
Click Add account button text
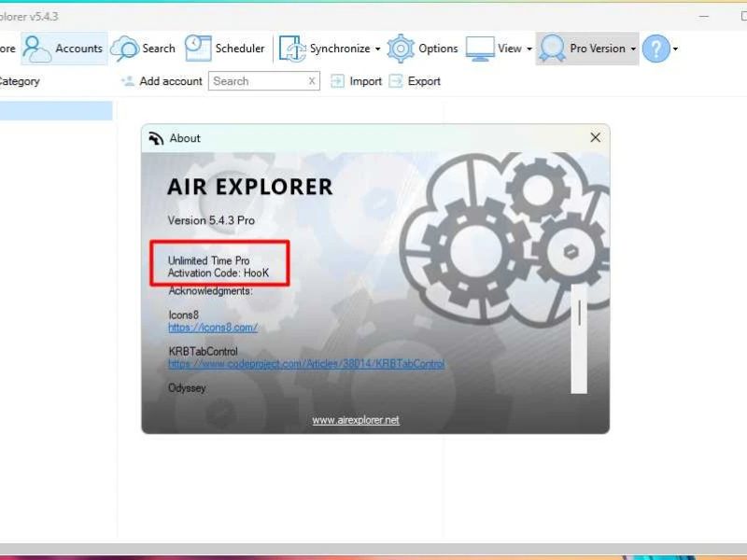tap(171, 81)
